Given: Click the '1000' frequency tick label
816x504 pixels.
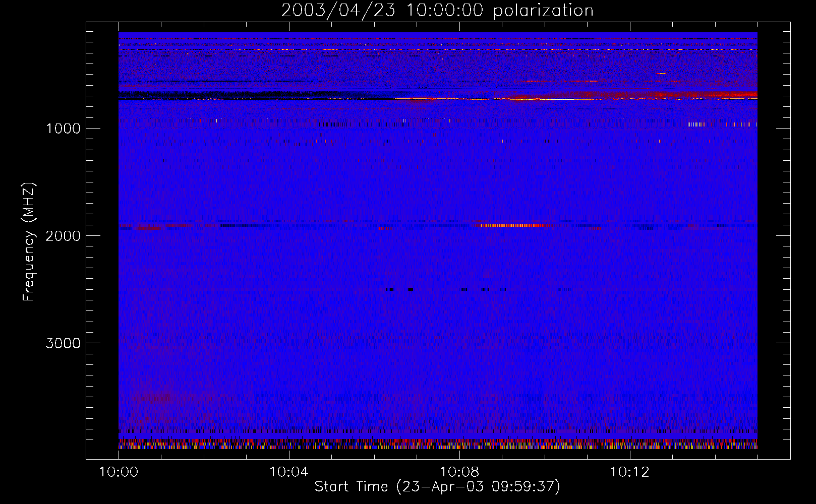Looking at the screenshot, I should point(63,129).
